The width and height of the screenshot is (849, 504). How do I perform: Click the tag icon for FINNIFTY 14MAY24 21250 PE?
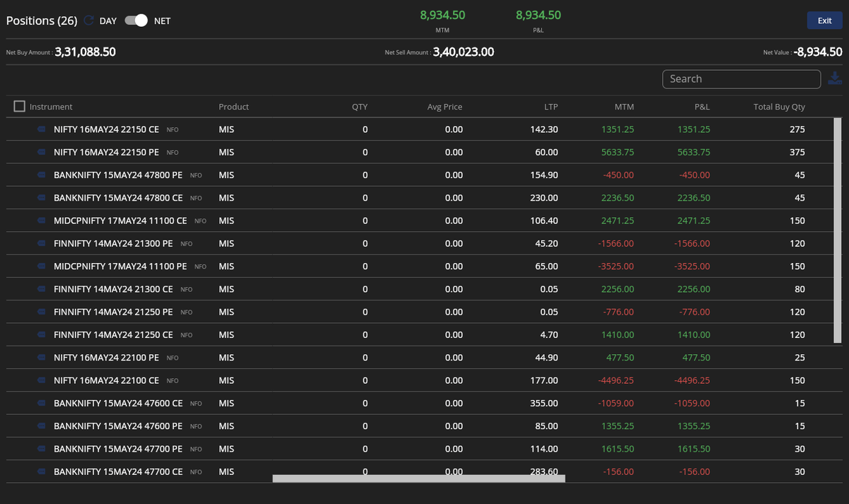(x=42, y=312)
